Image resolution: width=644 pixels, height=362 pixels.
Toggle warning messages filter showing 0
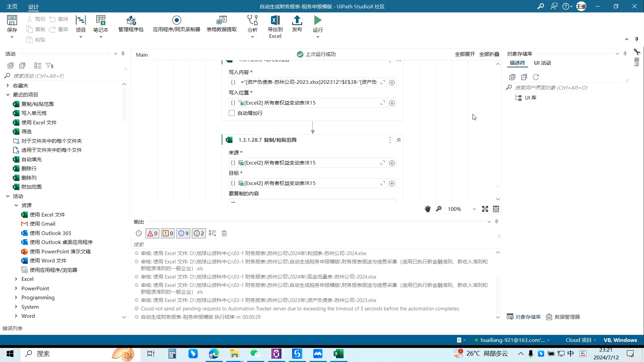168,233
